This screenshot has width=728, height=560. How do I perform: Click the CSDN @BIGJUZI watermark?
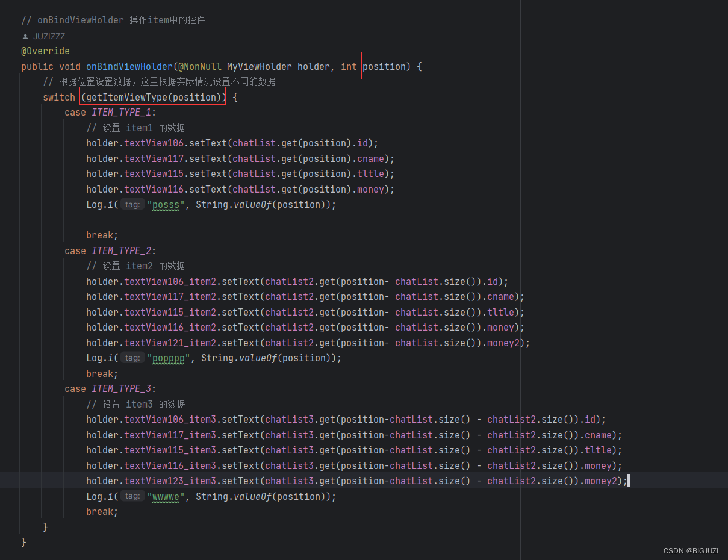(691, 550)
